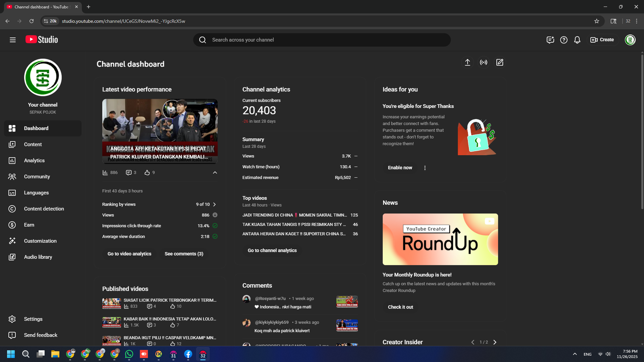Click Go to channel analytics
This screenshot has width=644, height=362.
click(x=272, y=251)
